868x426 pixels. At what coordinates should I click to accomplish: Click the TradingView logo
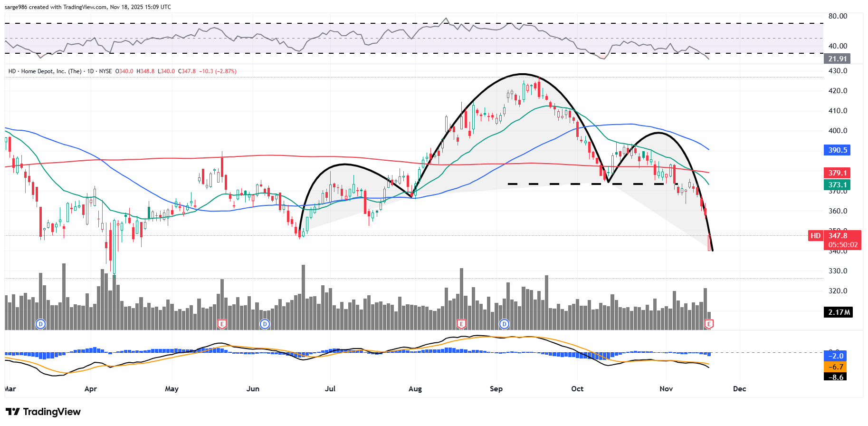coord(43,412)
